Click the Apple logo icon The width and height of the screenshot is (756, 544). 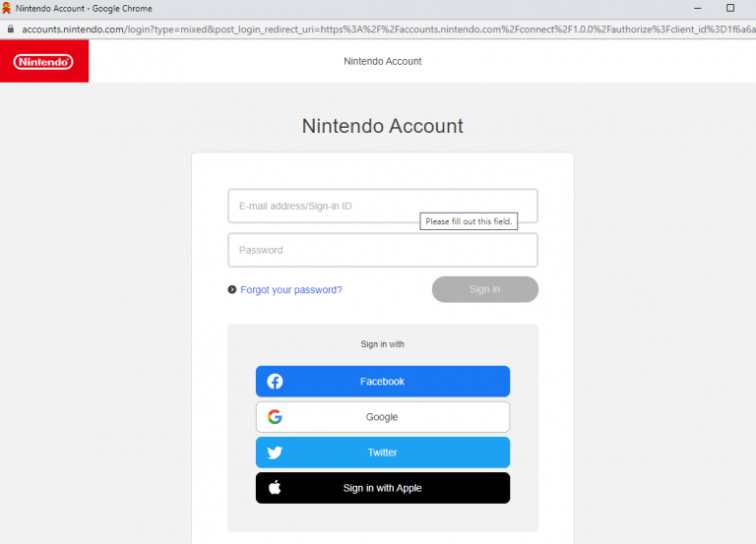pos(275,488)
